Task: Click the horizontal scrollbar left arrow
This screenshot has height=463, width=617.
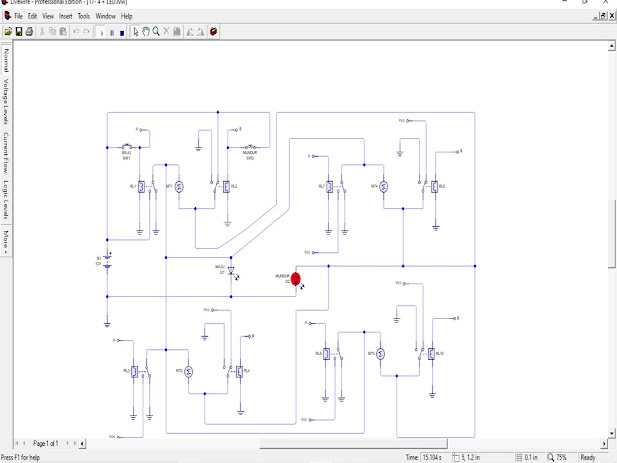Action: (82, 444)
